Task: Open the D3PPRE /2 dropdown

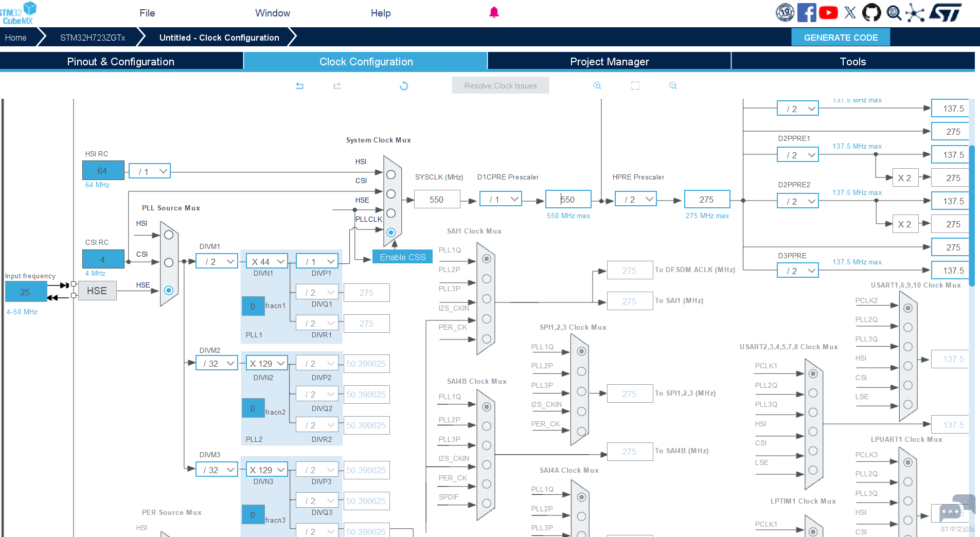Action: click(x=797, y=271)
